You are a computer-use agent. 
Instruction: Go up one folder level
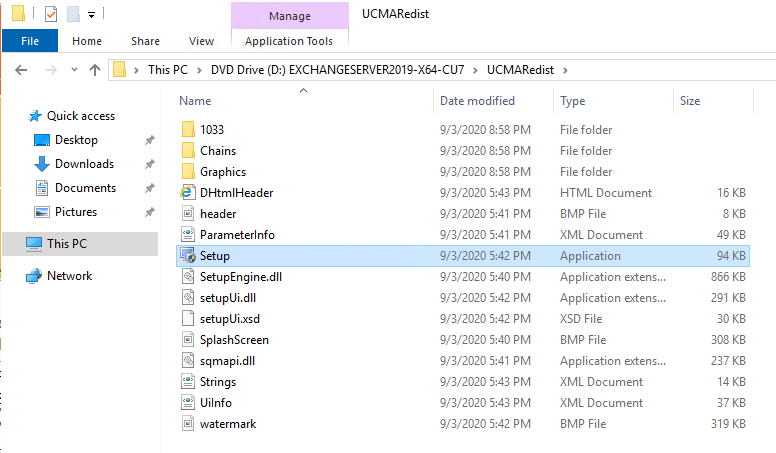click(95, 70)
